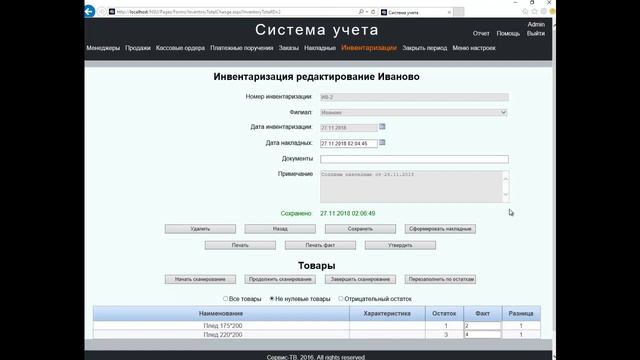The width and height of the screenshot is (640, 360).
Task: Open Кассовые ордера menu item
Action: coord(180,48)
